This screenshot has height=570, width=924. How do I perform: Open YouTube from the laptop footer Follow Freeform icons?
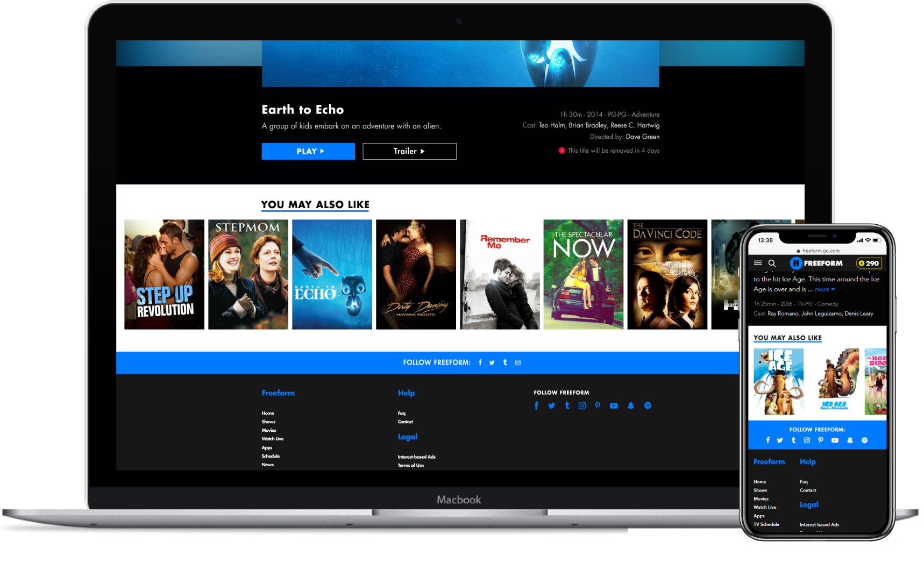tap(614, 405)
